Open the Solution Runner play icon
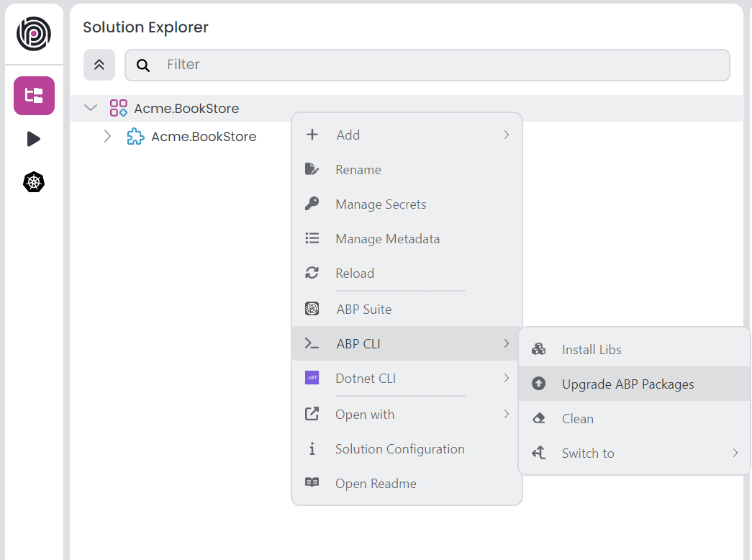 (x=34, y=139)
